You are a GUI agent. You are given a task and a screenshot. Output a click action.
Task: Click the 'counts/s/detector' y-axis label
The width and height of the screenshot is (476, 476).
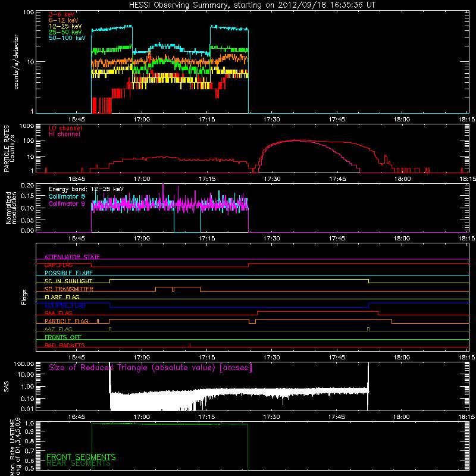click(x=16, y=62)
